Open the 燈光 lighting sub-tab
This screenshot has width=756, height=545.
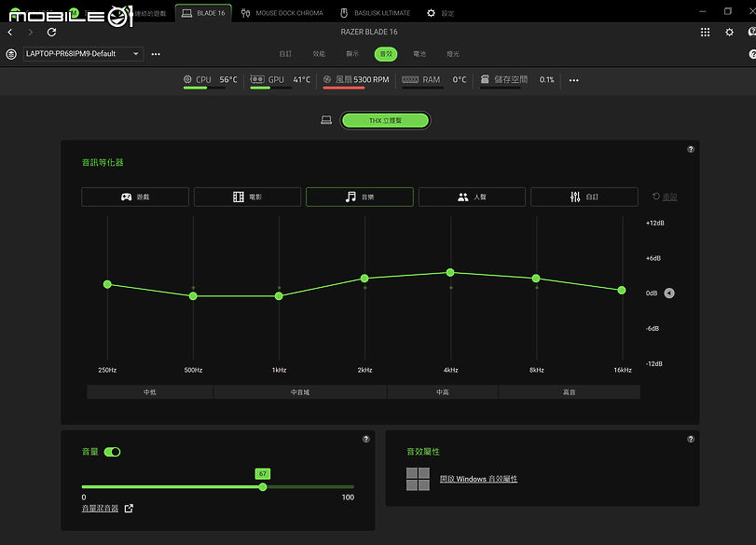(x=453, y=54)
